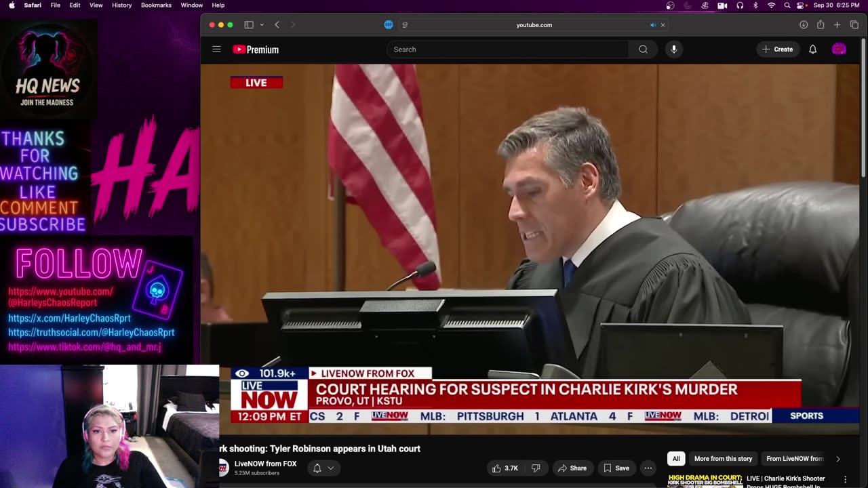
Task: Expand the sidebar tab group dropdown arrow
Action: click(x=262, y=25)
